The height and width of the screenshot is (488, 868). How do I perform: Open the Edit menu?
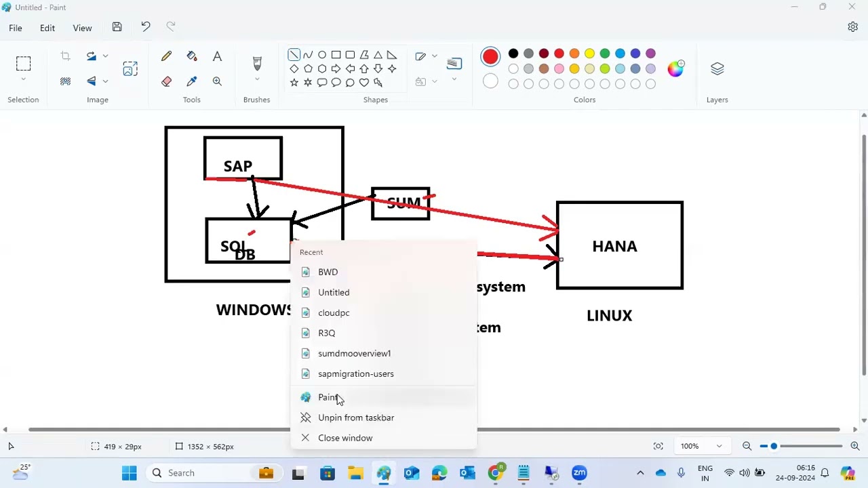coord(47,28)
